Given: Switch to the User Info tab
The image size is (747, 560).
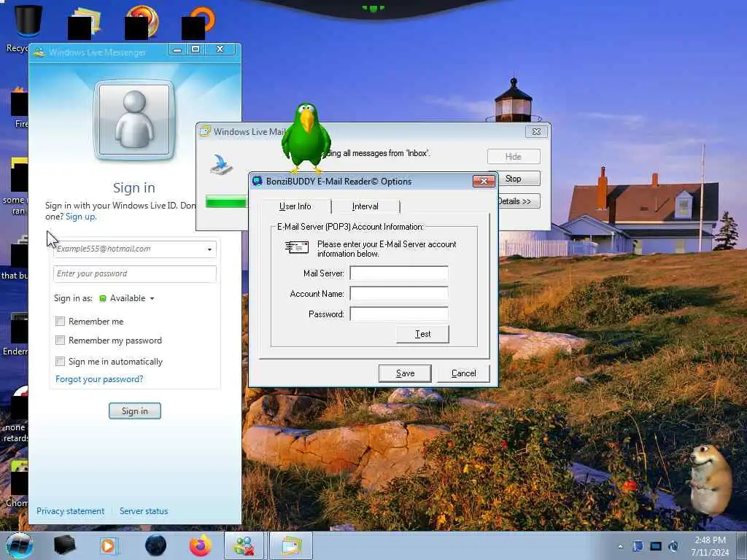Looking at the screenshot, I should (295, 206).
